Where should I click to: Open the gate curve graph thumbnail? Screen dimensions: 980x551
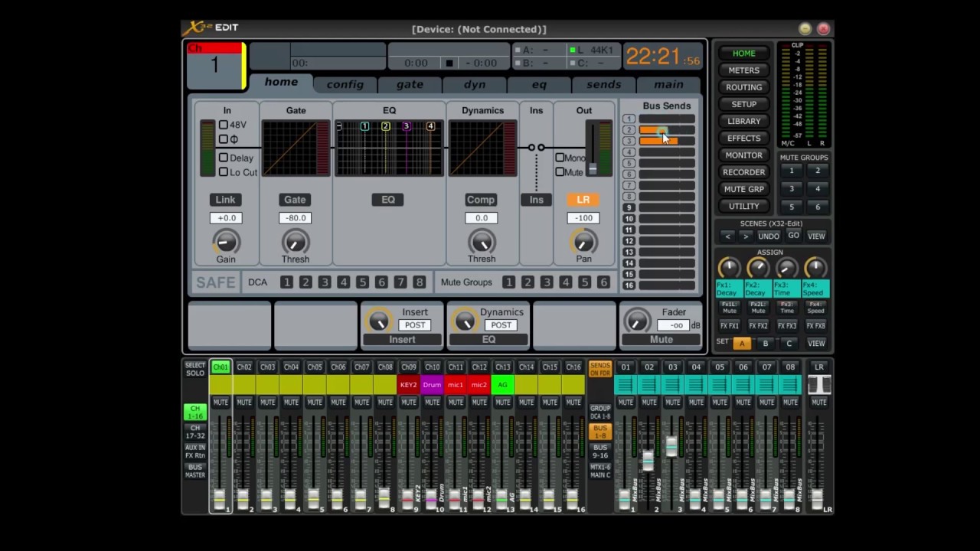296,148
